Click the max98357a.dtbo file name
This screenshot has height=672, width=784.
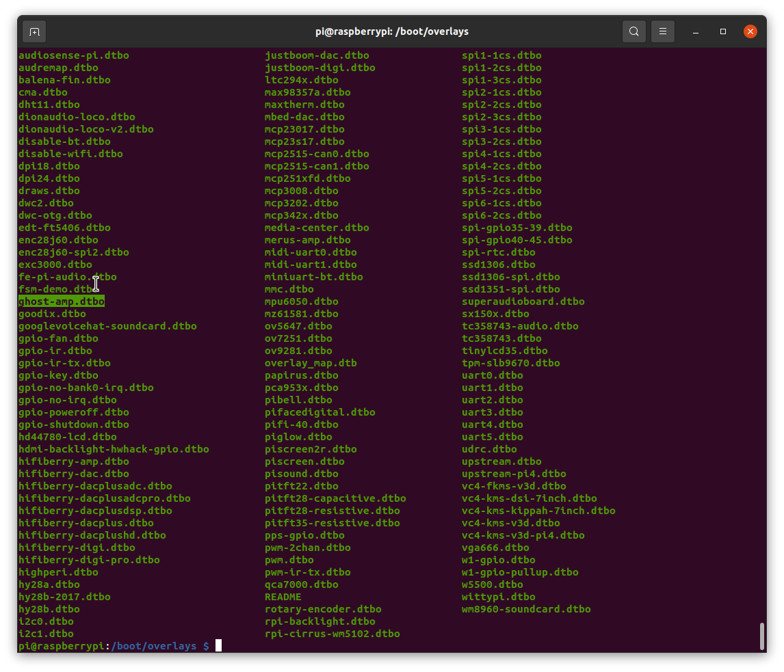coord(307,92)
